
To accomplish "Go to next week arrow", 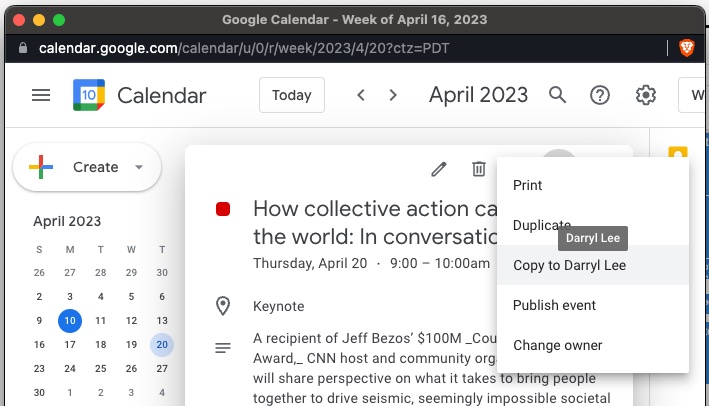I will pos(393,95).
